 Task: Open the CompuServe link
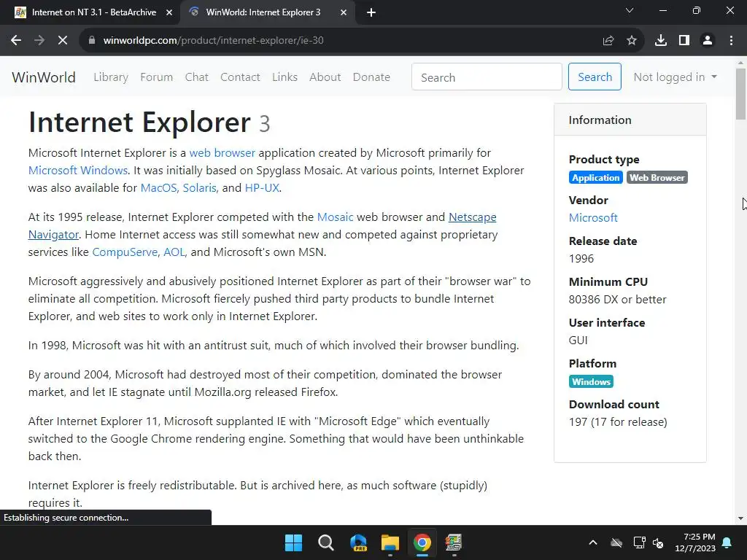pyautogui.click(x=125, y=252)
